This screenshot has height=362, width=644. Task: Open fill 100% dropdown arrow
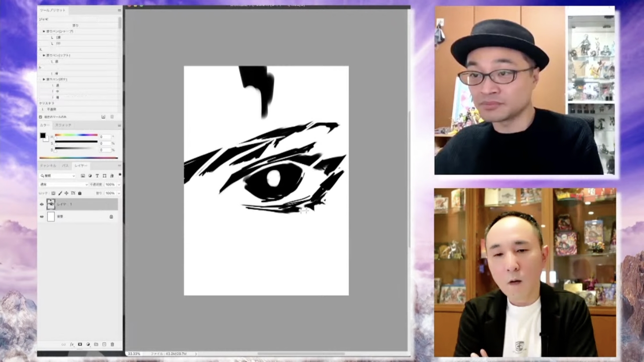[x=119, y=193]
